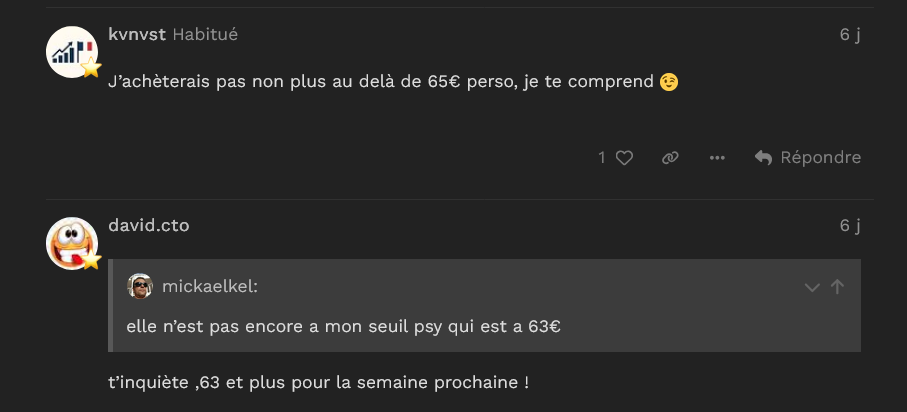
Task: Click david.cto's reply text below quote
Action: point(318,382)
